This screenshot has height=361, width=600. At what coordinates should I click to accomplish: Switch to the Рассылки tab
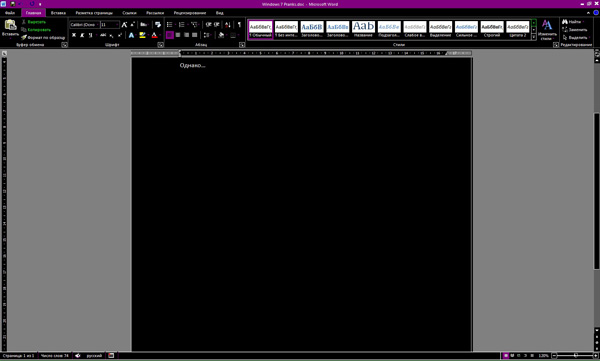click(x=155, y=13)
